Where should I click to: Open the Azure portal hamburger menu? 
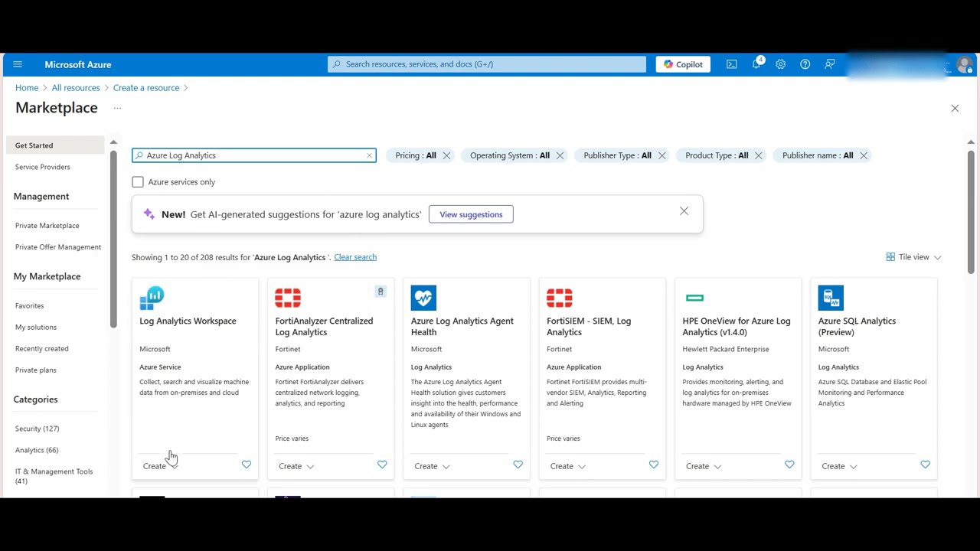(x=18, y=64)
